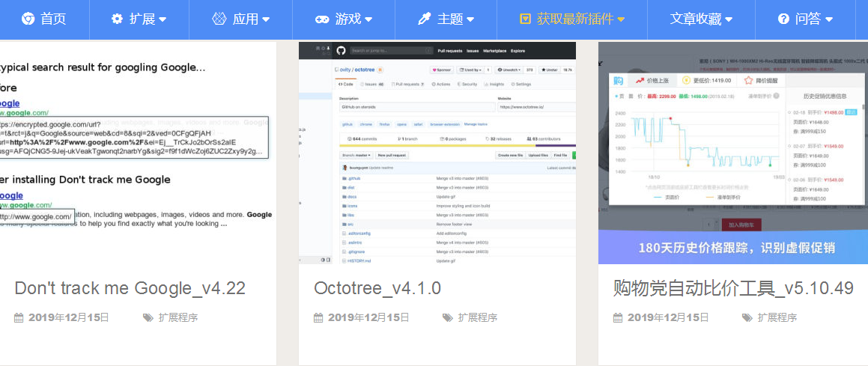The height and width of the screenshot is (366, 868).
Task: Click the eyedropper icon beside 主题
Action: click(424, 19)
